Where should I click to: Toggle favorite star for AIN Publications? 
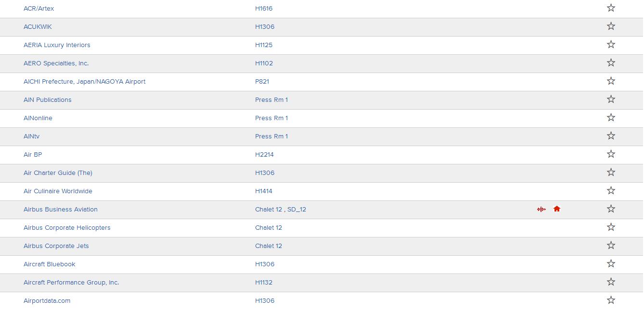(x=611, y=99)
